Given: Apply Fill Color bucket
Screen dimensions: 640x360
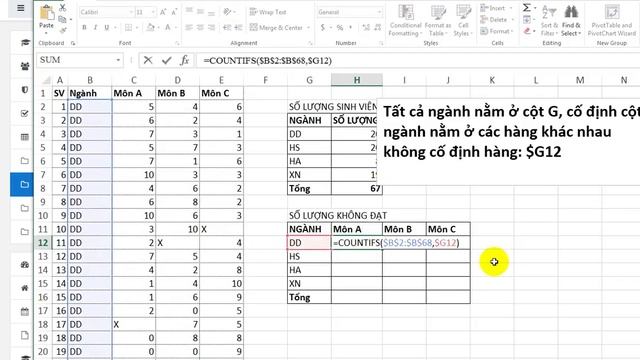Looking at the screenshot, I should tap(151, 27).
